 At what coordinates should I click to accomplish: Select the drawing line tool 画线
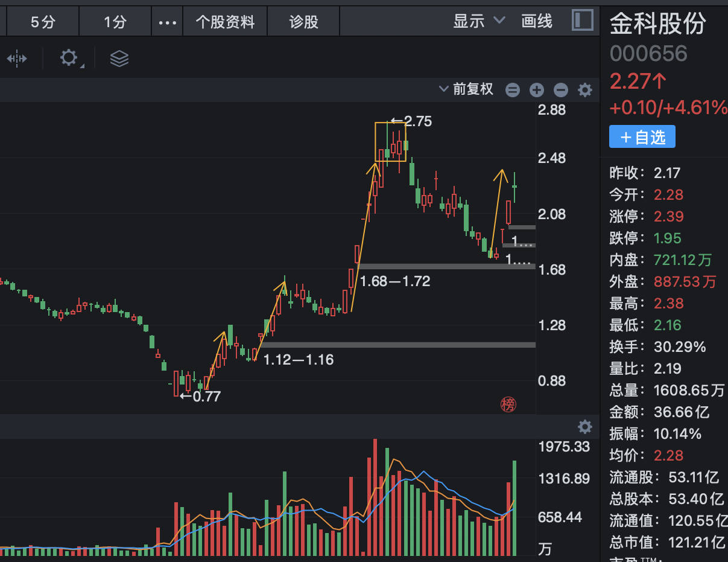(536, 21)
